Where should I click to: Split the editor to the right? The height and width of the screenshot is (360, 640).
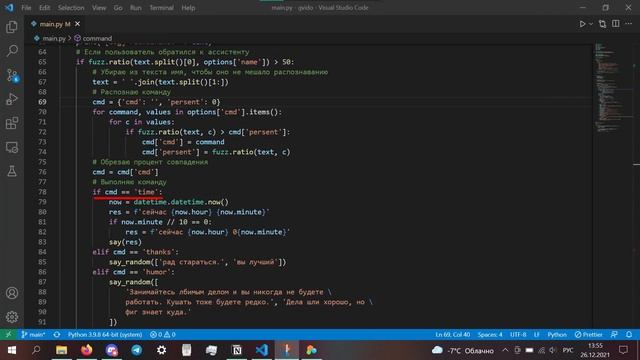[616, 24]
